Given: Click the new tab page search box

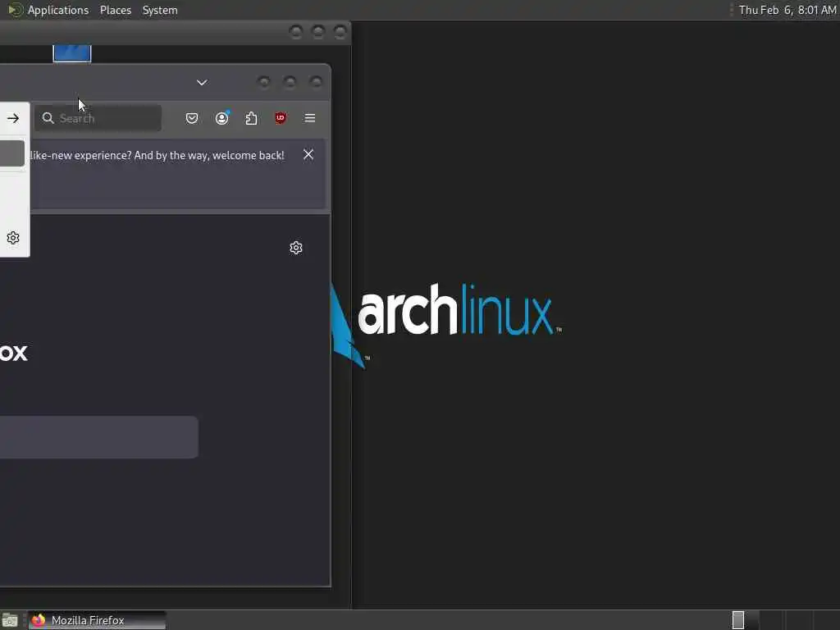Looking at the screenshot, I should [x=99, y=437].
